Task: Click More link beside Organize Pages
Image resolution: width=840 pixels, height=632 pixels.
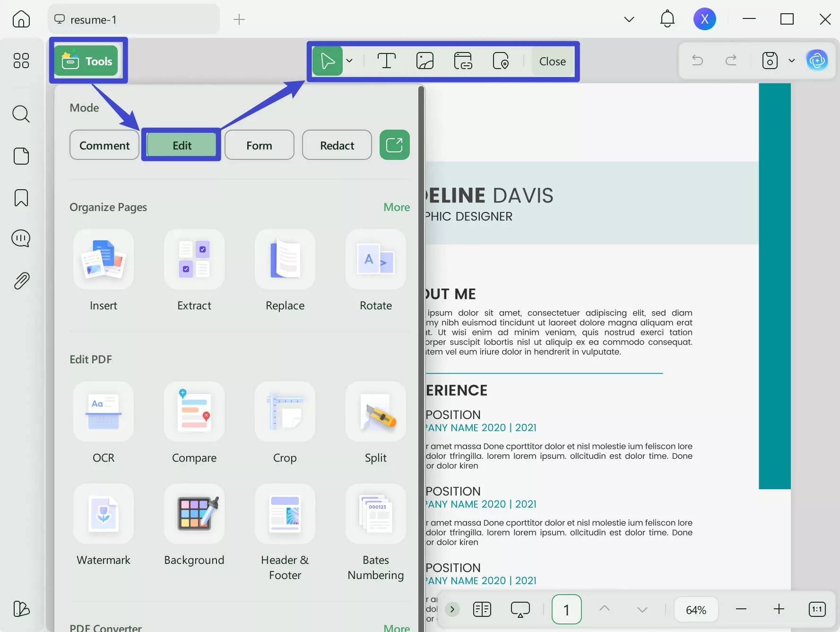Action: tap(396, 207)
